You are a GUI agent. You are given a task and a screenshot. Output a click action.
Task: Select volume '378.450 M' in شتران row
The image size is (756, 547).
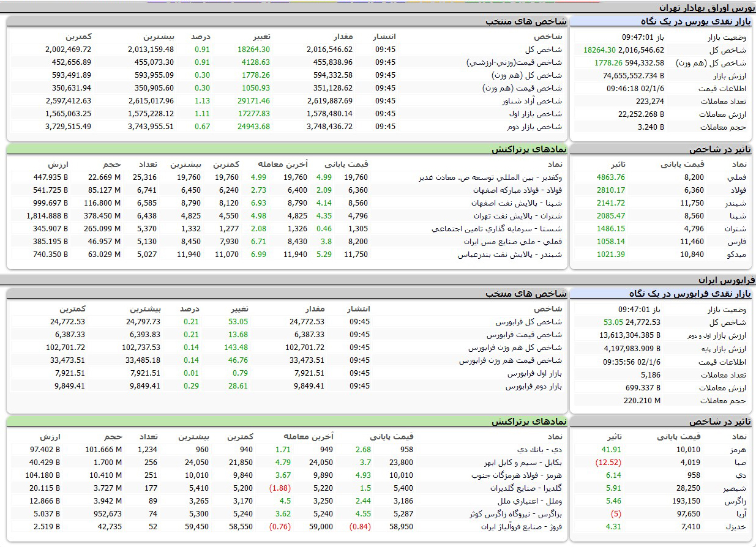101,216
